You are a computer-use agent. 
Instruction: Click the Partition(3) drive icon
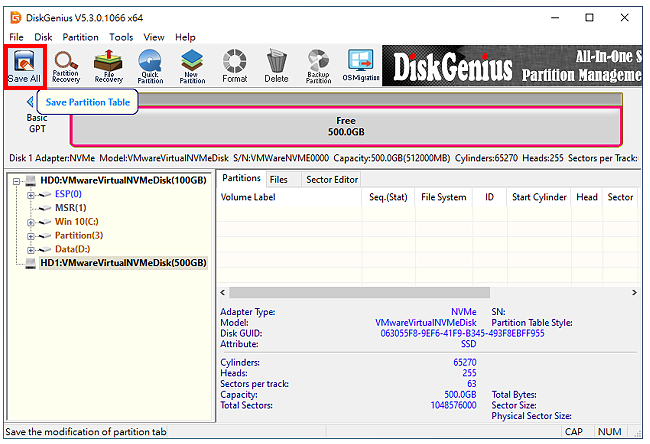(x=45, y=236)
